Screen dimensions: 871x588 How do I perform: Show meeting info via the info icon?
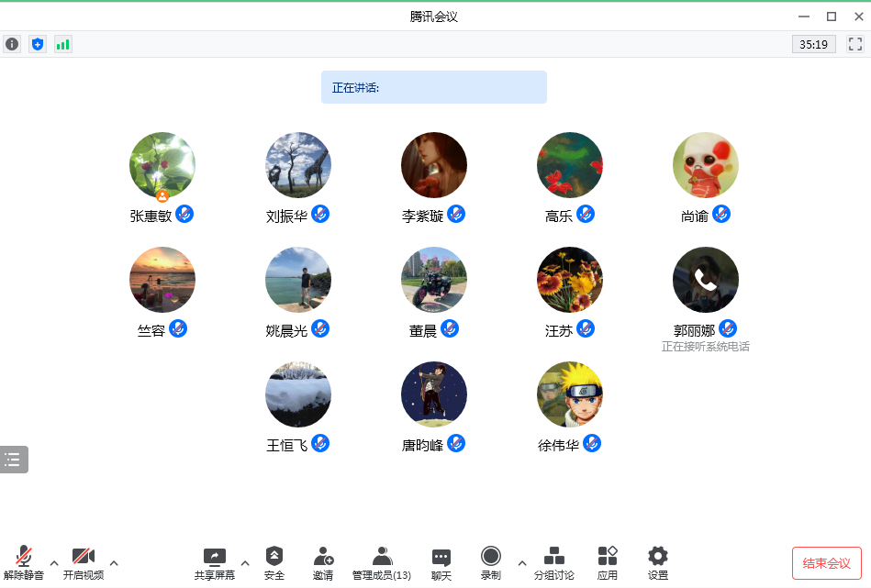pyautogui.click(x=11, y=43)
